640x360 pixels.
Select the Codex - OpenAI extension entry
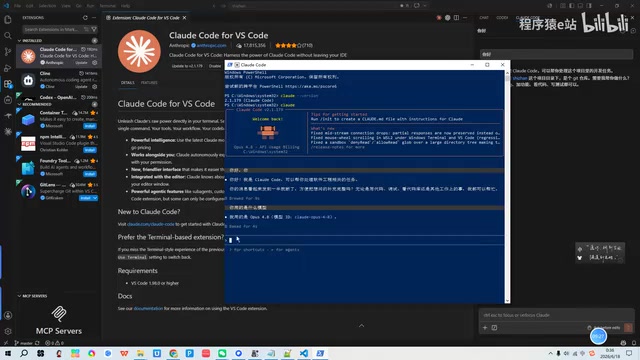click(59, 97)
